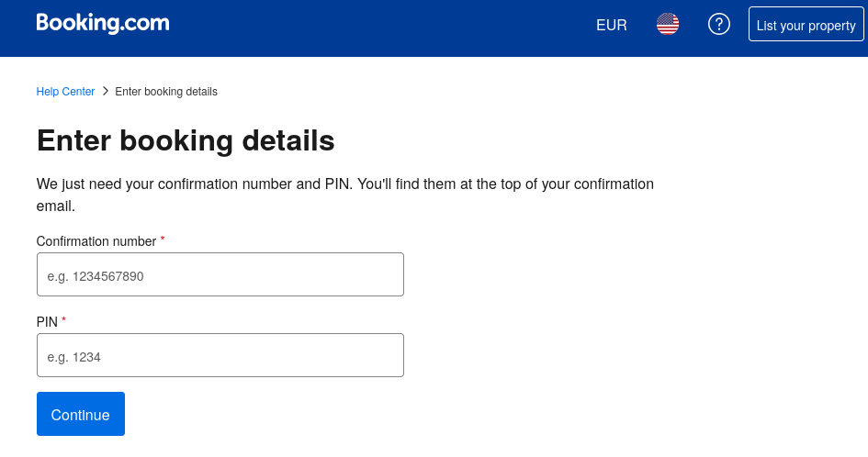868x457 pixels.
Task: Select the Enter booking details breadcrumb
Action: click(x=166, y=92)
